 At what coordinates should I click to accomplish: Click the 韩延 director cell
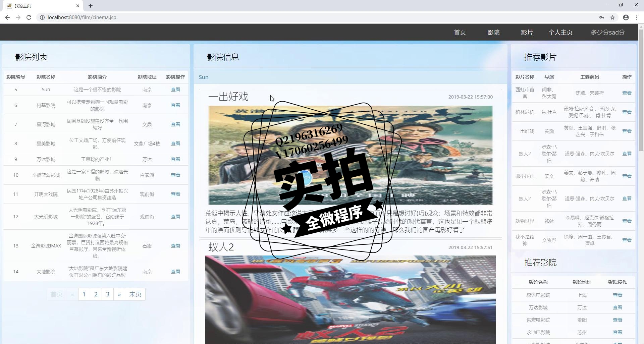pos(549,221)
